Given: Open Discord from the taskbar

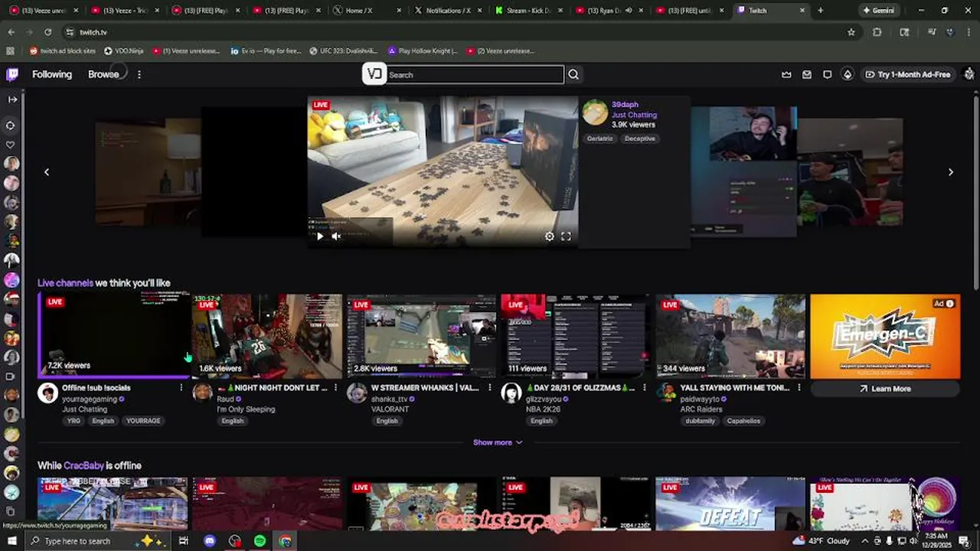Looking at the screenshot, I should click(x=209, y=541).
